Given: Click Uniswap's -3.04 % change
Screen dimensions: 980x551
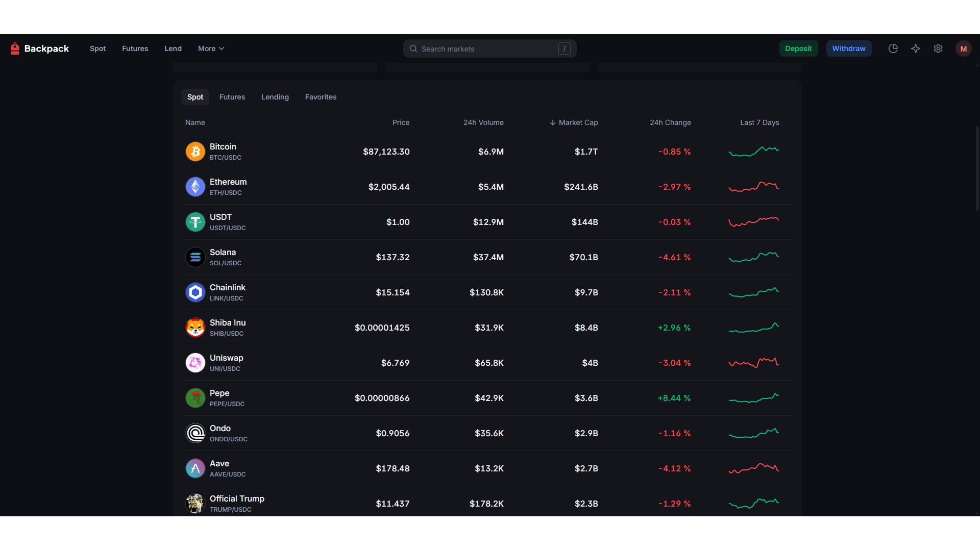Looking at the screenshot, I should pyautogui.click(x=674, y=363).
